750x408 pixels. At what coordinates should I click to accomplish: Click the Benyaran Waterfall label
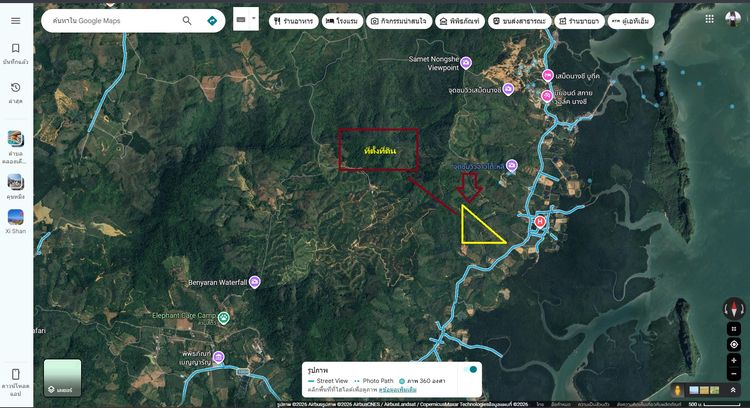(218, 282)
